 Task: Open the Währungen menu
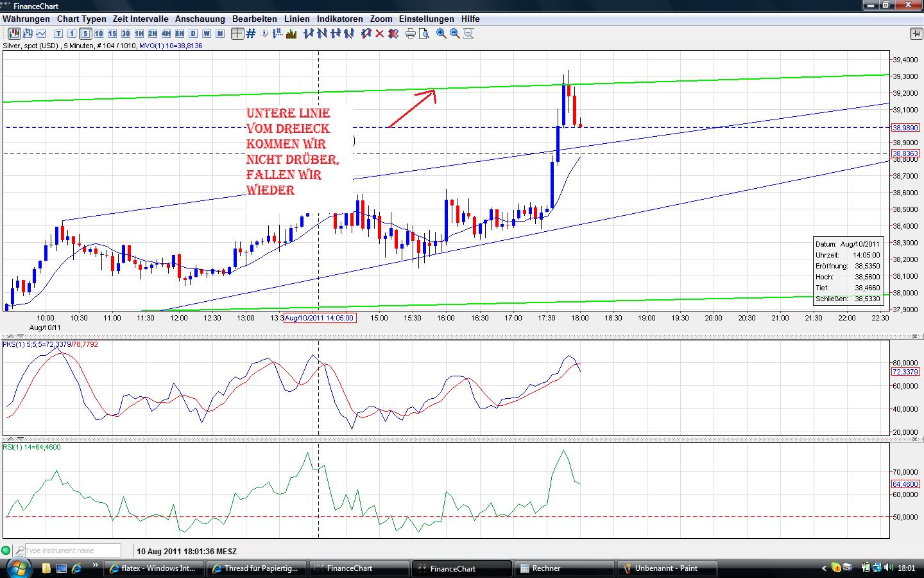coord(26,19)
